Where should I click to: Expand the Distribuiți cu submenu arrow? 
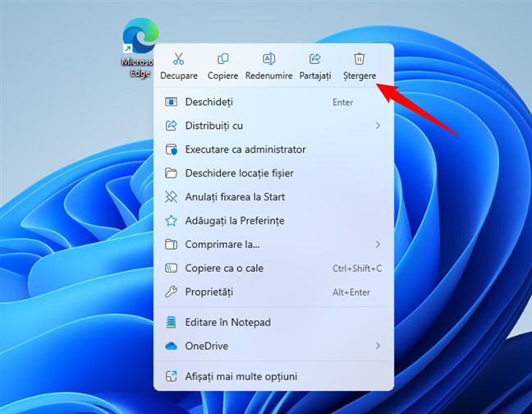[378, 126]
